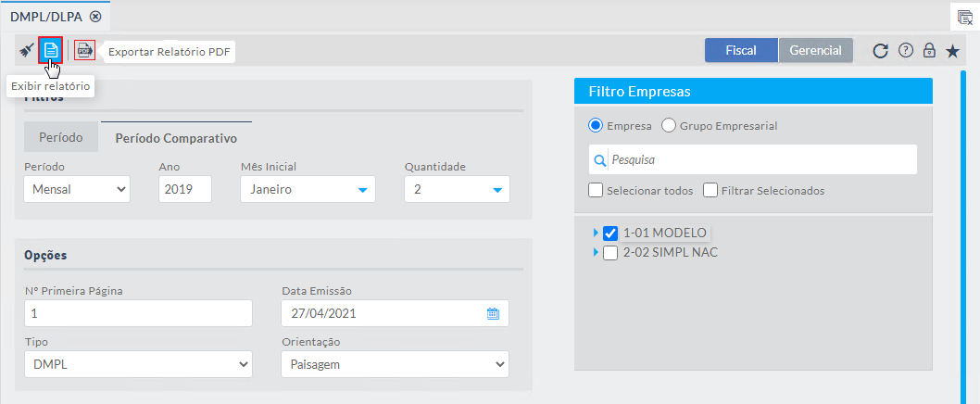The image size is (980, 404).
Task: Click the Exportar Relatório PDF icon
Action: 85,50
